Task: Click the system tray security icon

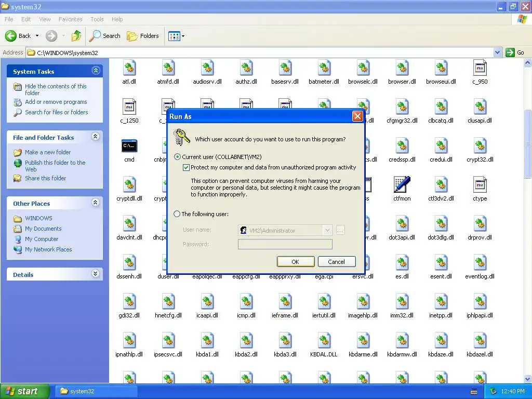Action: pyautogui.click(x=493, y=392)
